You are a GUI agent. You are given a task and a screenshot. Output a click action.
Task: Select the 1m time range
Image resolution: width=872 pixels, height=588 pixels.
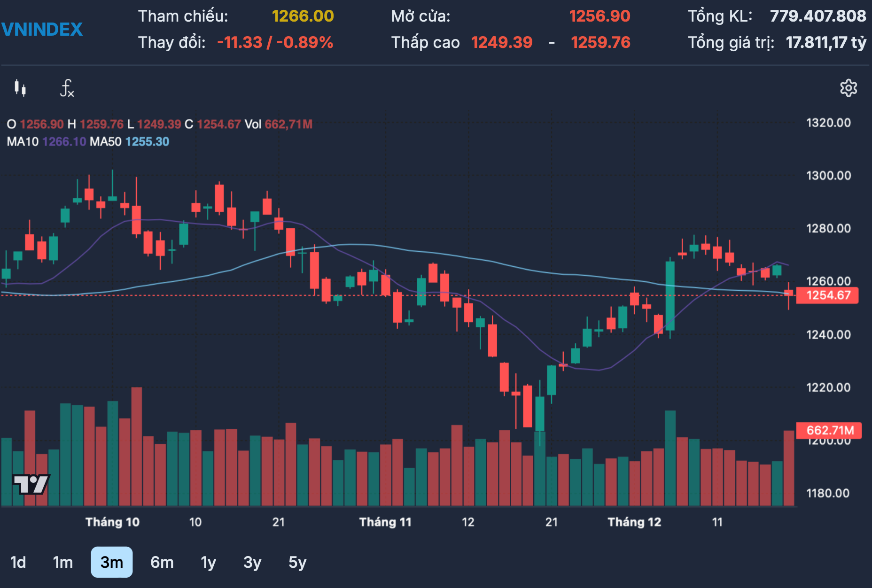coord(63,562)
